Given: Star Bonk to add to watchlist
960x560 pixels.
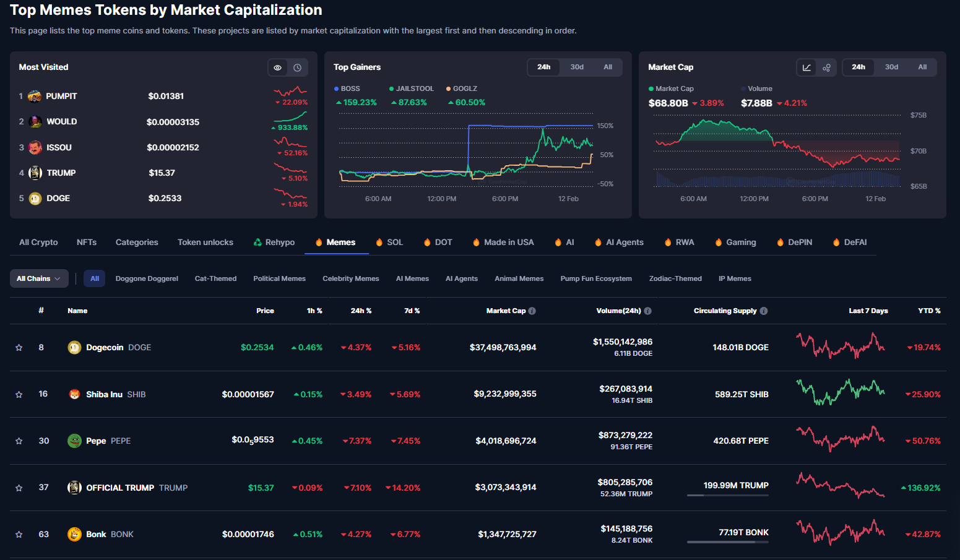Looking at the screenshot, I should [x=19, y=535].
